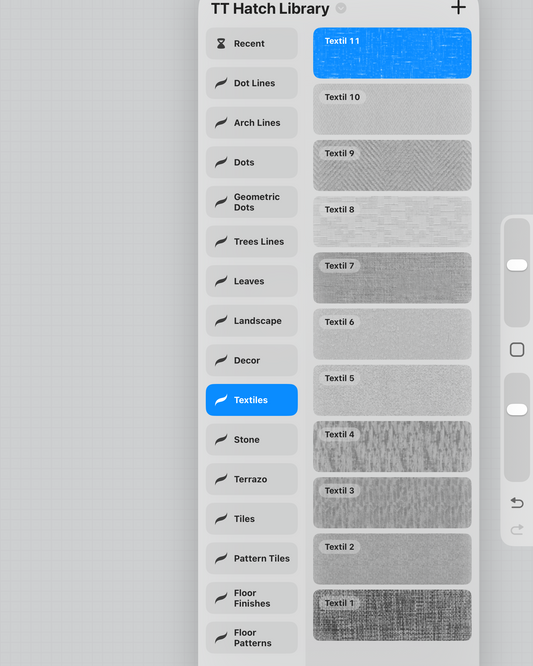Open Recent brushes with hourglass icon
The height and width of the screenshot is (666, 533).
(252, 44)
